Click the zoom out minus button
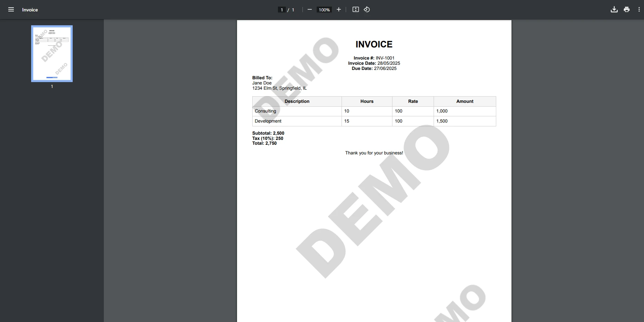 click(x=310, y=10)
